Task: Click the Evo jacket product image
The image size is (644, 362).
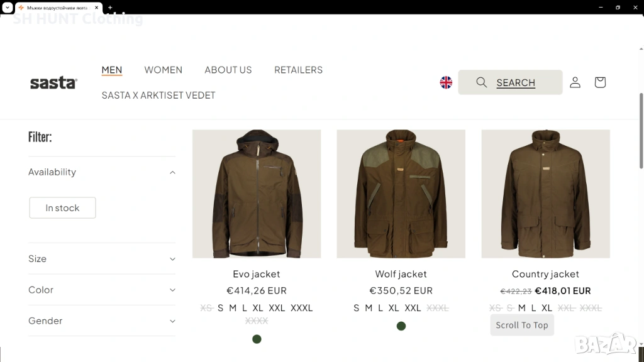Action: [x=257, y=194]
